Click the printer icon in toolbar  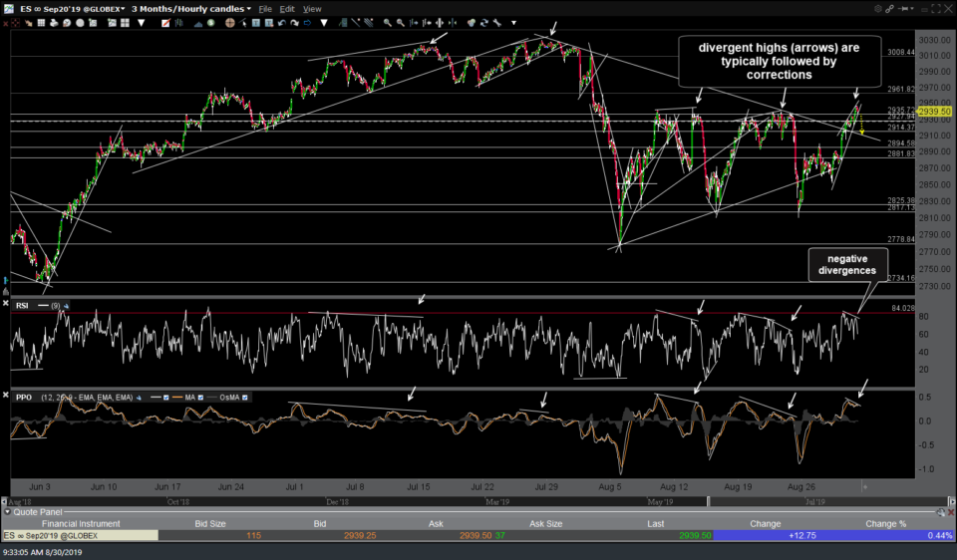point(54,23)
